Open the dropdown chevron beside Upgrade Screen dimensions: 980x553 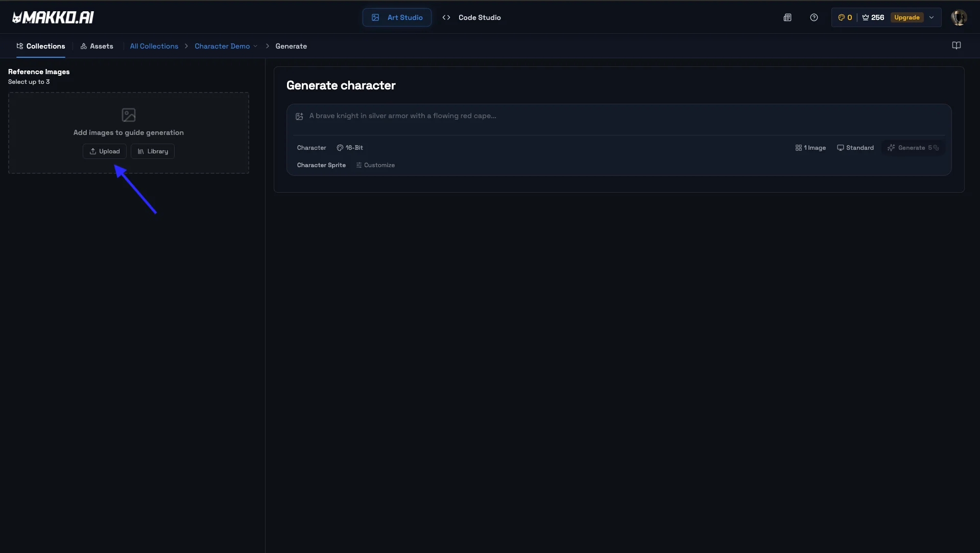pyautogui.click(x=932, y=17)
